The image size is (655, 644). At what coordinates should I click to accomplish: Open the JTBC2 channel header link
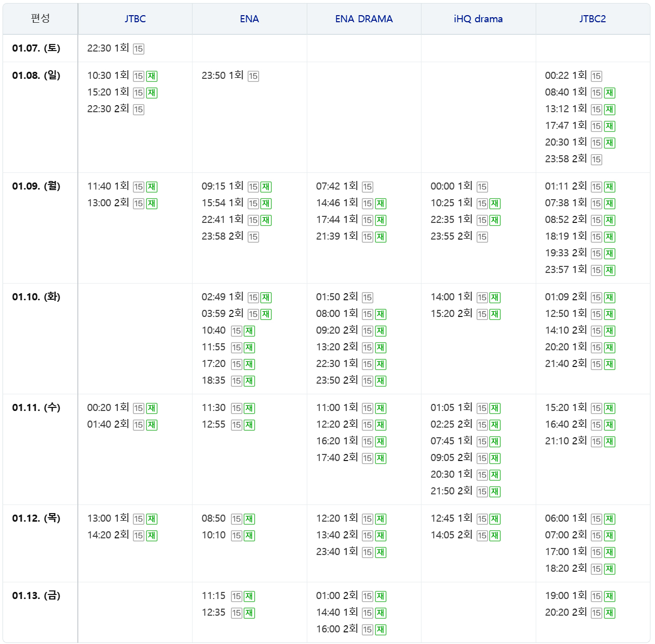(x=592, y=19)
